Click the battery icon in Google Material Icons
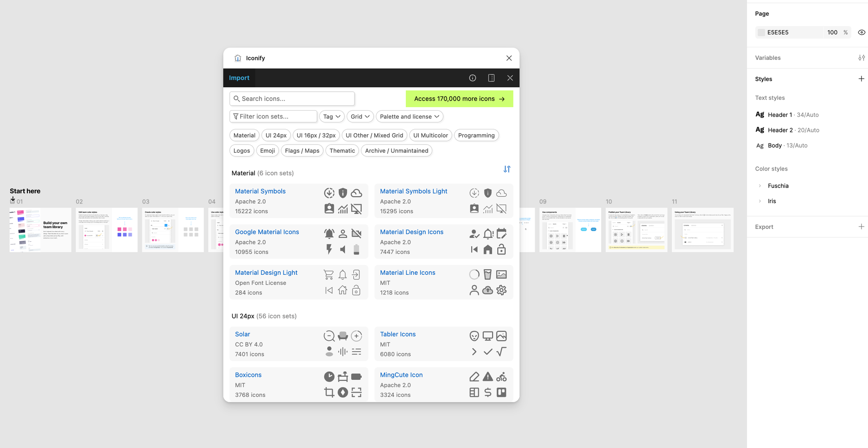Image resolution: width=868 pixels, height=448 pixels. [x=356, y=249]
